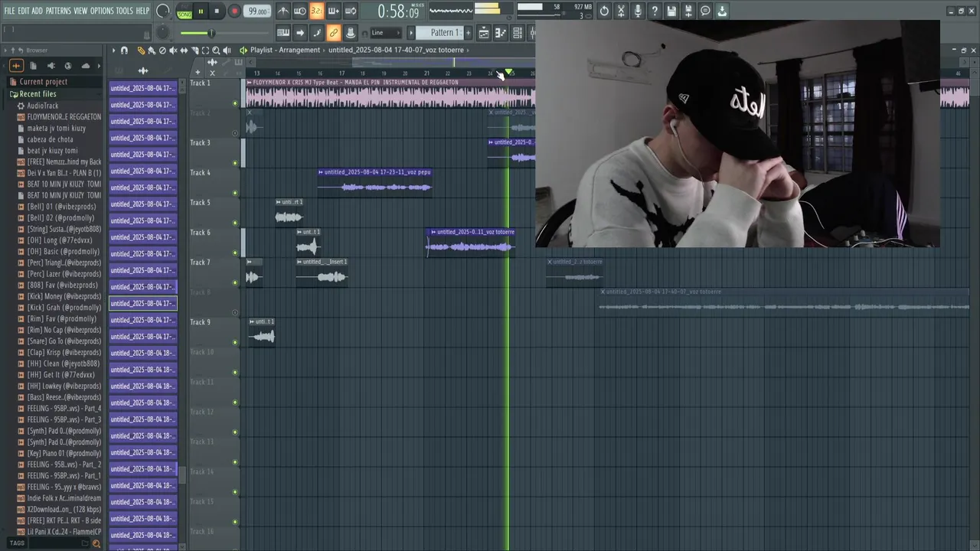Click the Playback speaker tool in playlist toolbar

click(227, 51)
